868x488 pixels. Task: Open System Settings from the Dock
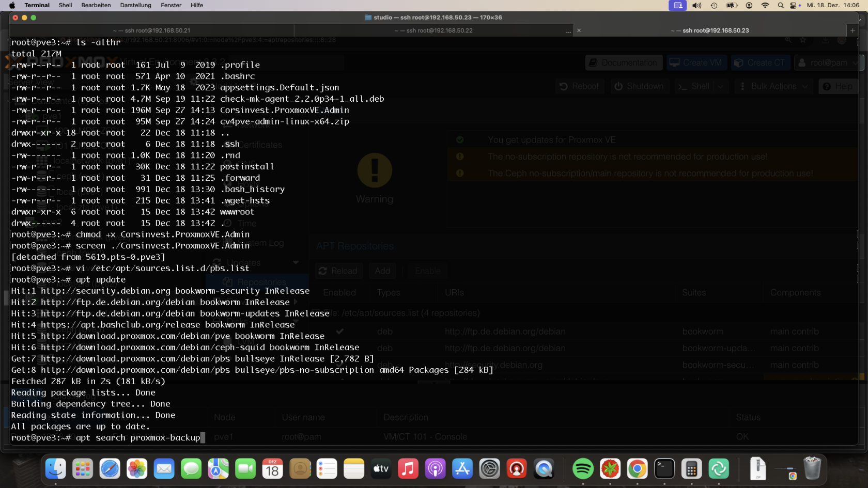pos(489,469)
